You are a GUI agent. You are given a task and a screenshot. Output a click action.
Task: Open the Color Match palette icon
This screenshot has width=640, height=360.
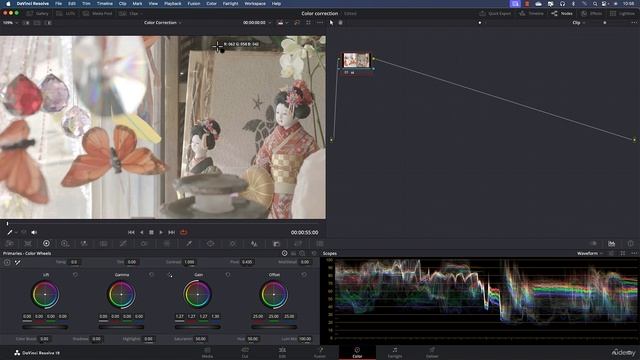(28, 244)
